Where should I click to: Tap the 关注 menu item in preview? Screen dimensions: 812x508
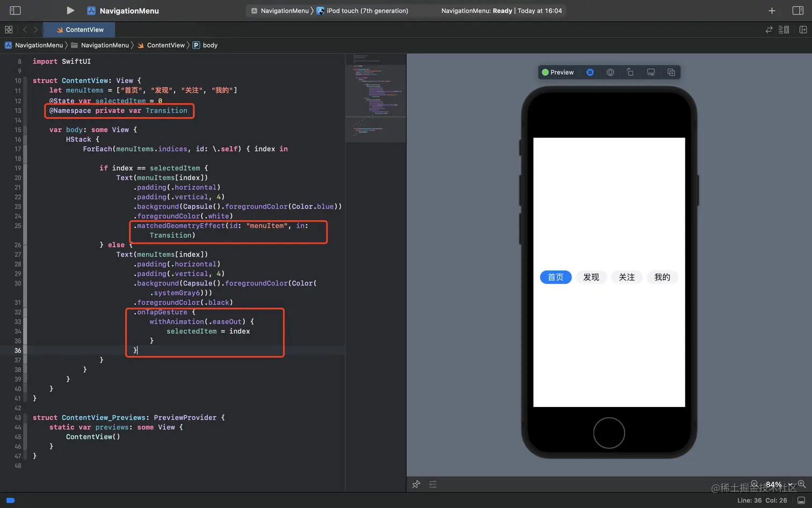coord(627,277)
